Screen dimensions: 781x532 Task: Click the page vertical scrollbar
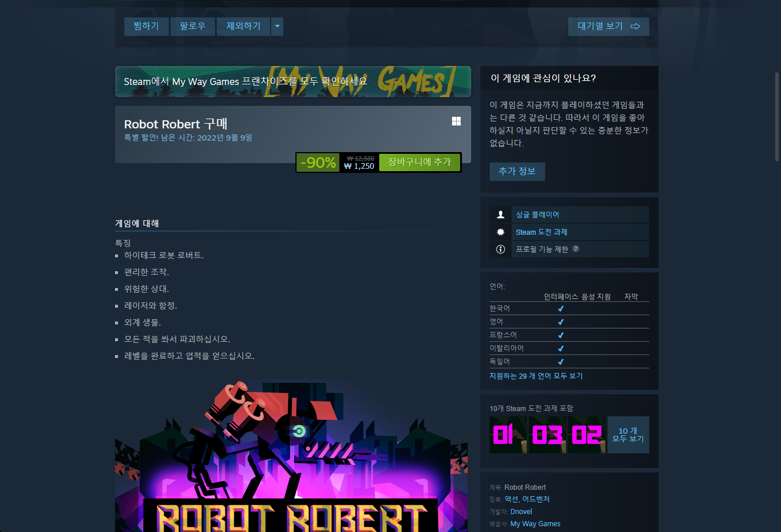(x=777, y=116)
